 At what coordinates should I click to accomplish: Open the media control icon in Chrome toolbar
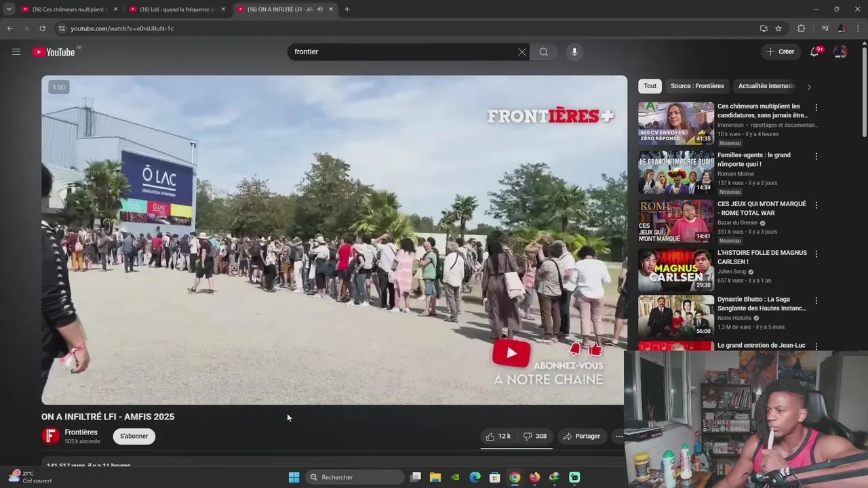(825, 28)
